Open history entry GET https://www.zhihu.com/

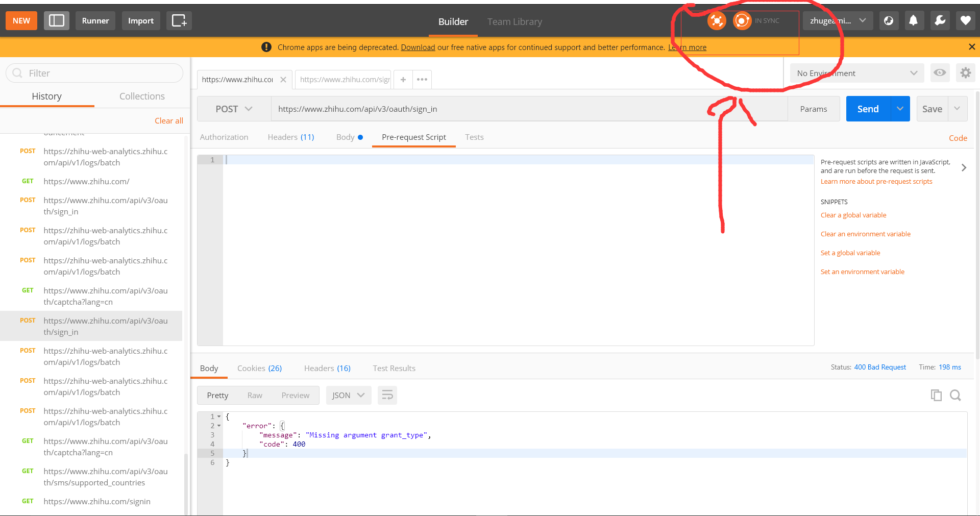pyautogui.click(x=91, y=181)
